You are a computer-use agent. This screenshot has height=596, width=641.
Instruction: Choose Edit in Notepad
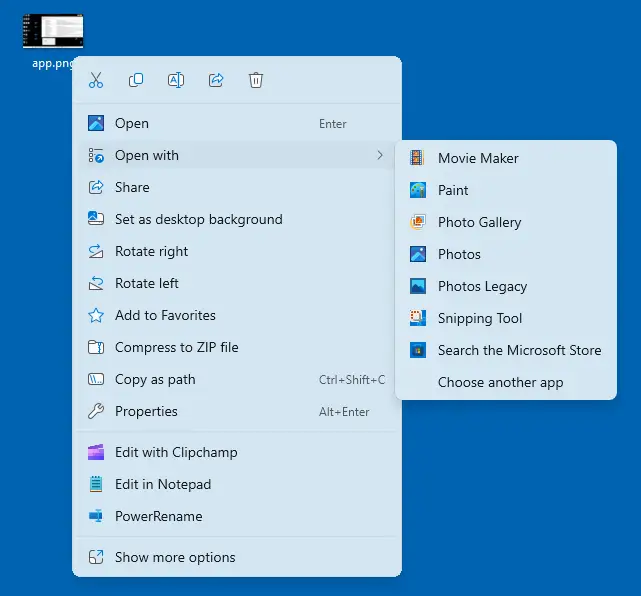coord(237,484)
